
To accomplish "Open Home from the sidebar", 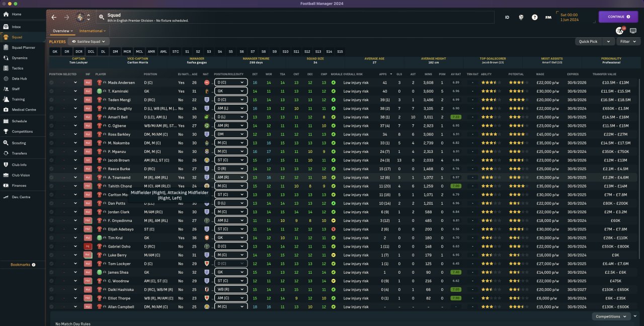I will [x=17, y=14].
